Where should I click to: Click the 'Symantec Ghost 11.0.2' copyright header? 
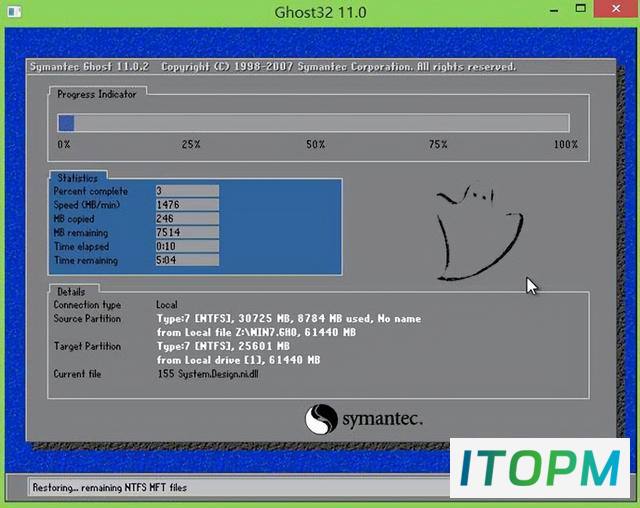pyautogui.click(x=273, y=67)
